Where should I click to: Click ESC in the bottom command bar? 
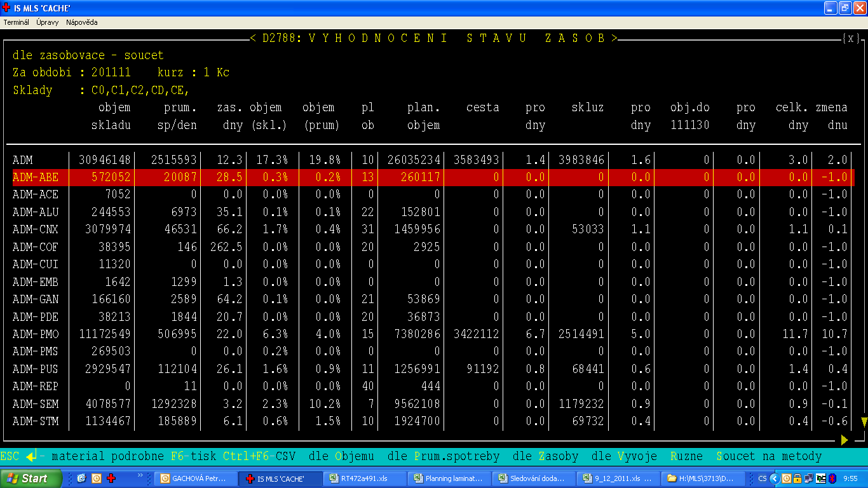10,456
